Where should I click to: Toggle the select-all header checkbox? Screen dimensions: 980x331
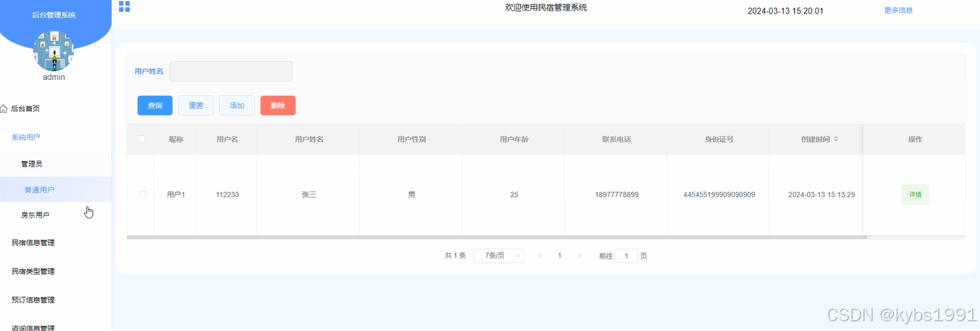(x=142, y=139)
